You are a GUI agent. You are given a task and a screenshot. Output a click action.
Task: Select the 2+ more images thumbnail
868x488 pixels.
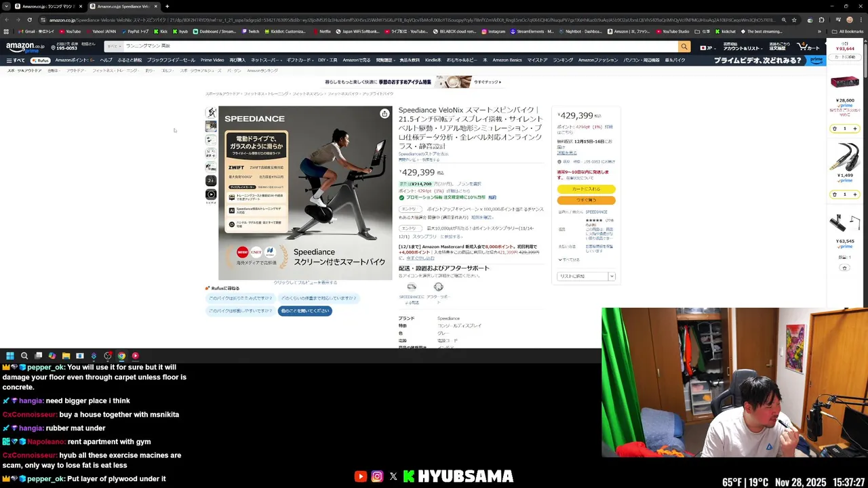tap(211, 181)
